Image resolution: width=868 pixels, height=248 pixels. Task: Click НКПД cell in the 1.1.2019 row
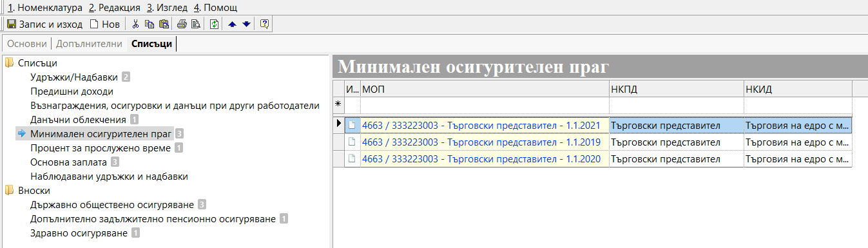coord(676,142)
